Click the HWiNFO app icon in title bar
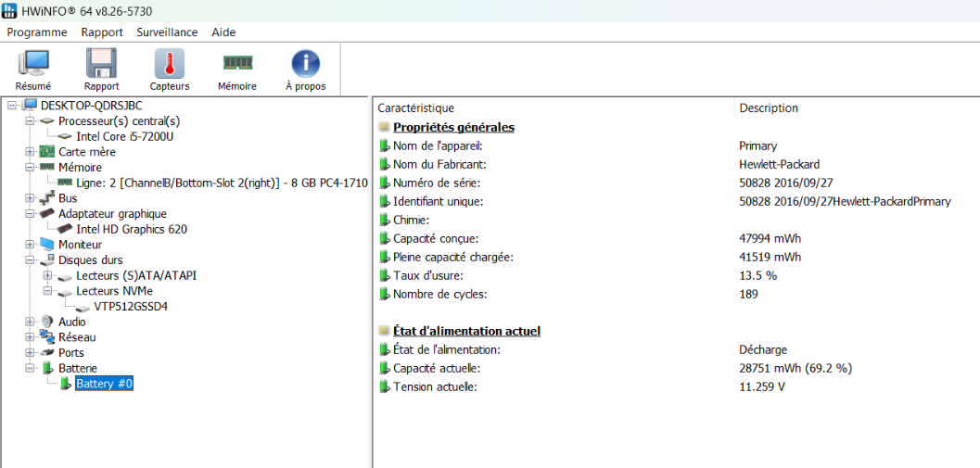980x468 pixels. [9, 10]
